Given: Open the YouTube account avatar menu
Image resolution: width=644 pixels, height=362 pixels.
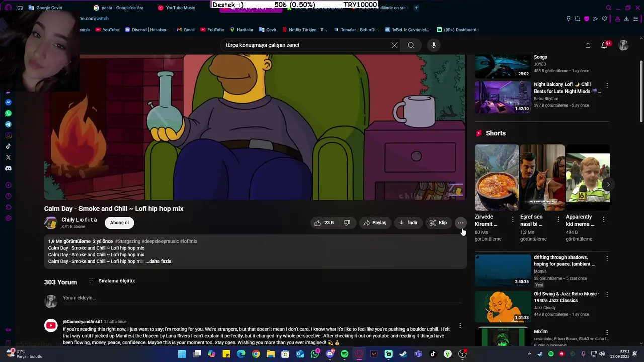Looking at the screenshot, I should (623, 45).
